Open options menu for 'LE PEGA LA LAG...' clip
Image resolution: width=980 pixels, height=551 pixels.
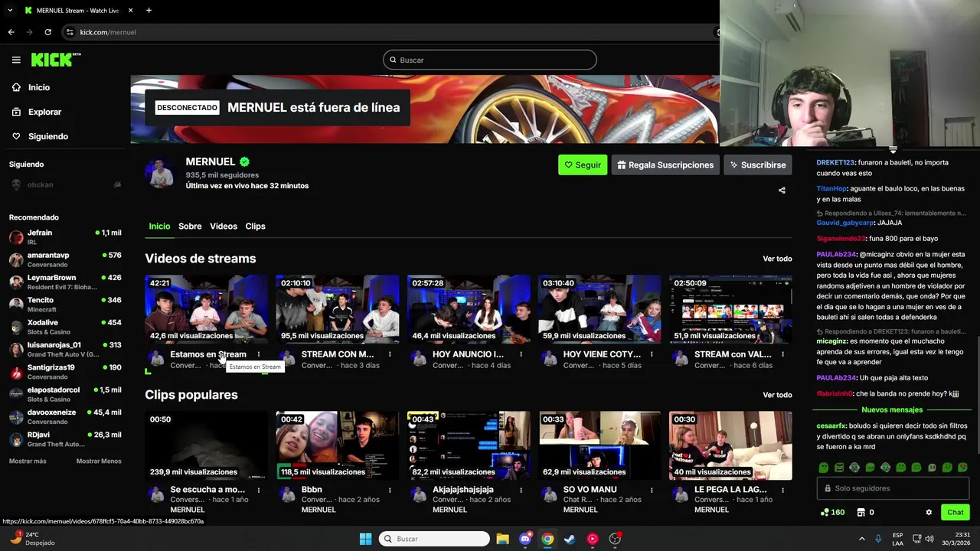pyautogui.click(x=782, y=490)
